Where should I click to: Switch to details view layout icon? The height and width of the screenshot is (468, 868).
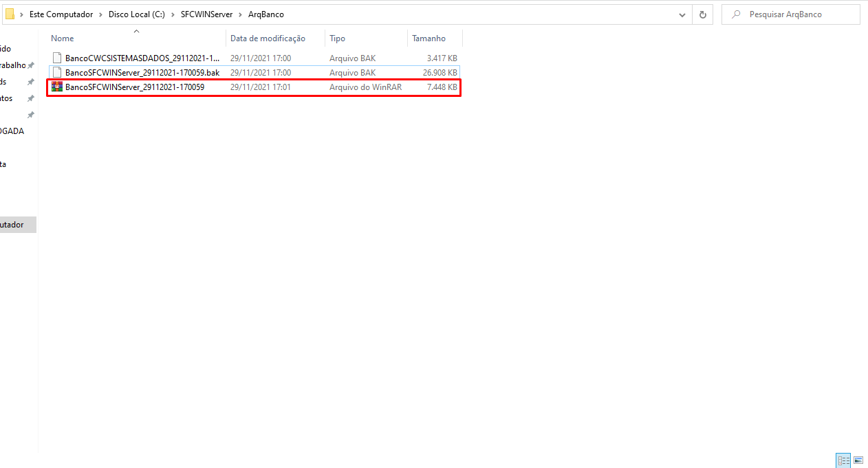(x=843, y=460)
